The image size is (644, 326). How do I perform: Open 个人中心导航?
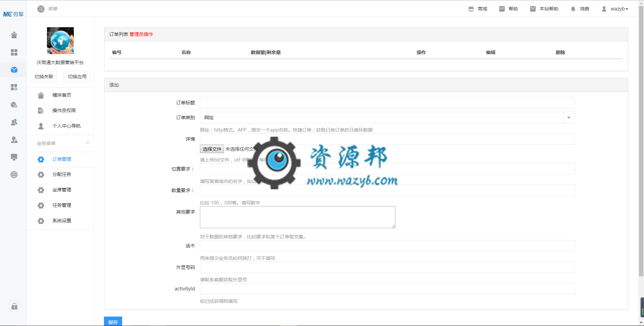pyautogui.click(x=66, y=126)
